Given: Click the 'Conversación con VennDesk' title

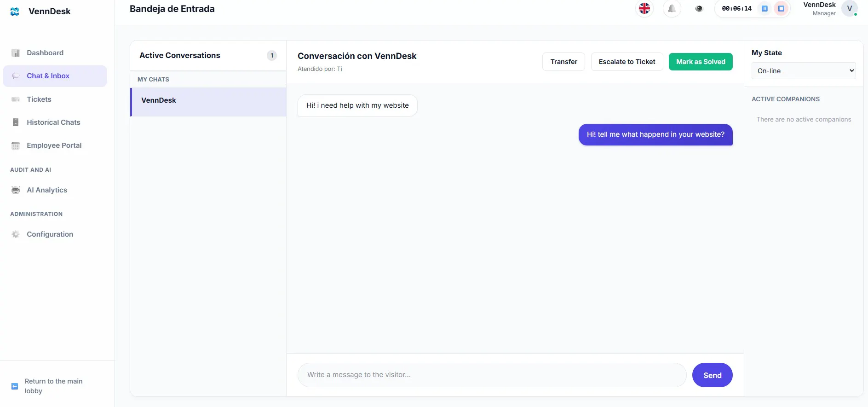Looking at the screenshot, I should tap(357, 56).
